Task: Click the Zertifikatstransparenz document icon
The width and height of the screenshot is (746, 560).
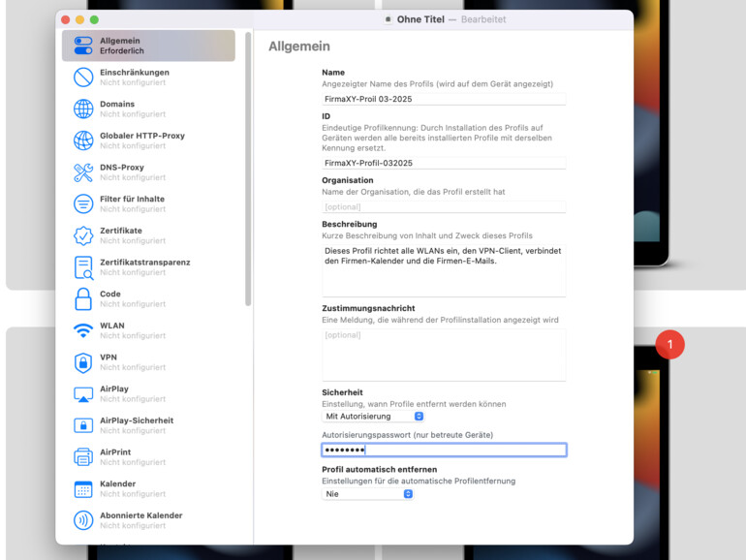Action: (x=83, y=267)
